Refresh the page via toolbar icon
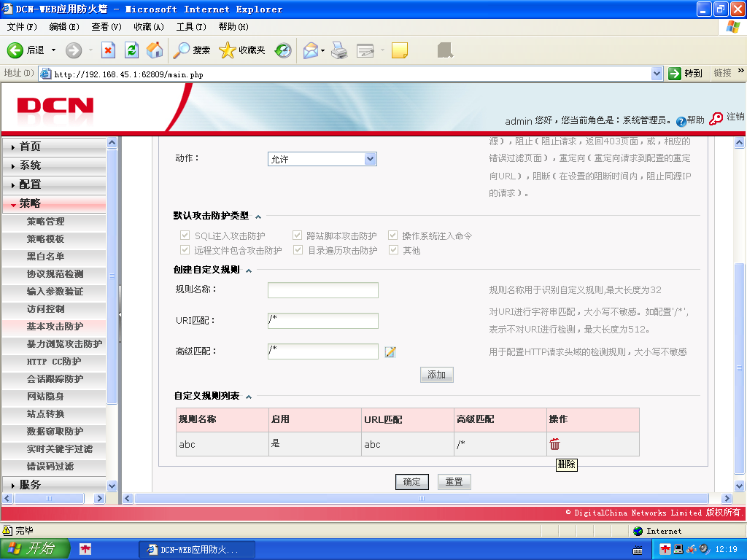 pyautogui.click(x=131, y=50)
